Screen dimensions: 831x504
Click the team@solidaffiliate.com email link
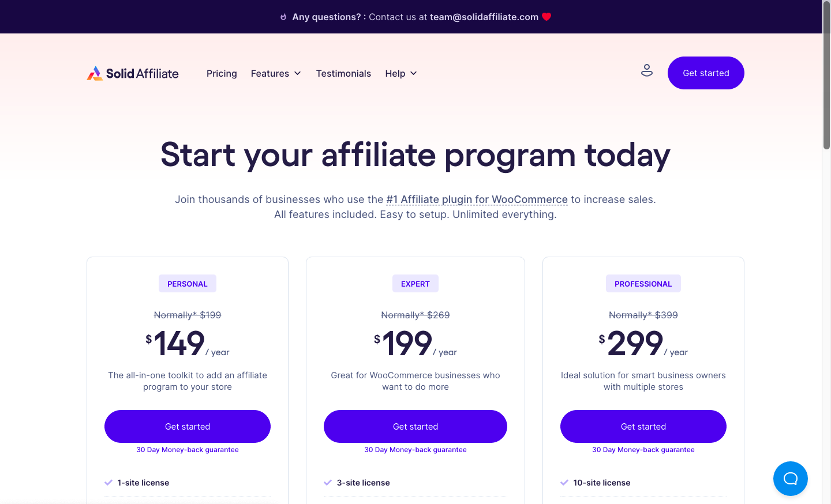(484, 17)
